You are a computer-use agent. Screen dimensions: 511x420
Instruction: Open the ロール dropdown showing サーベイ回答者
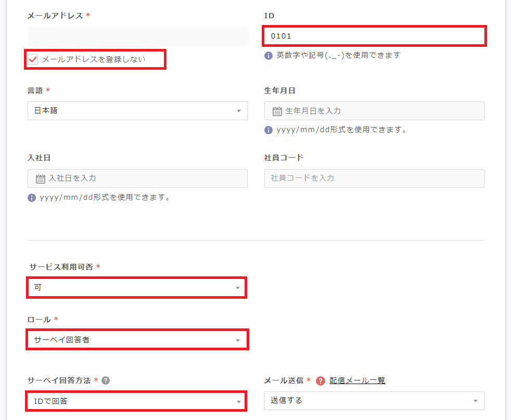pos(137,340)
